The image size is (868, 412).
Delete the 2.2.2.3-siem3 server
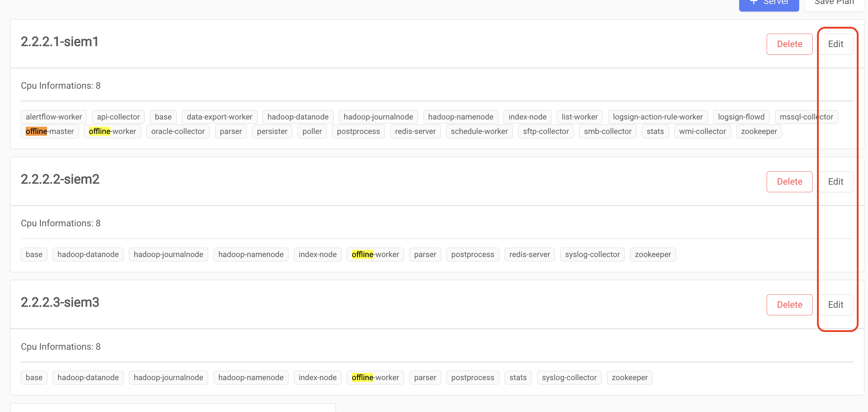[789, 305]
